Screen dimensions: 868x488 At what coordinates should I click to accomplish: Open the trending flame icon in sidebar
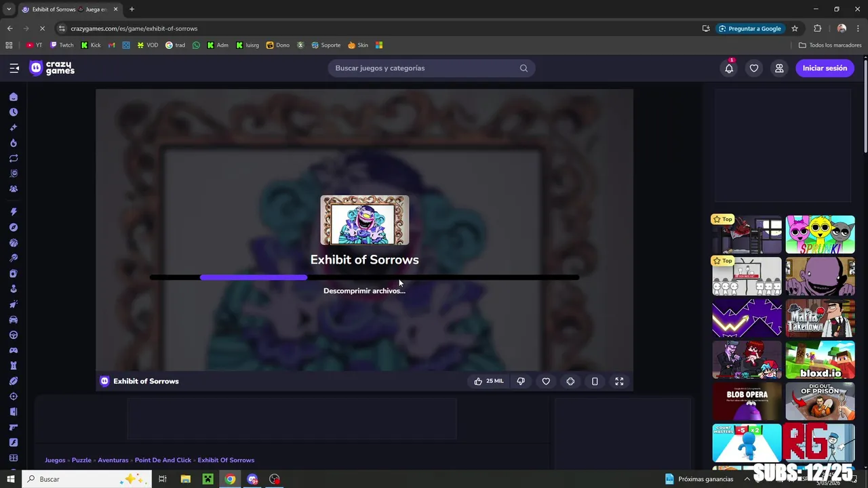(x=14, y=143)
